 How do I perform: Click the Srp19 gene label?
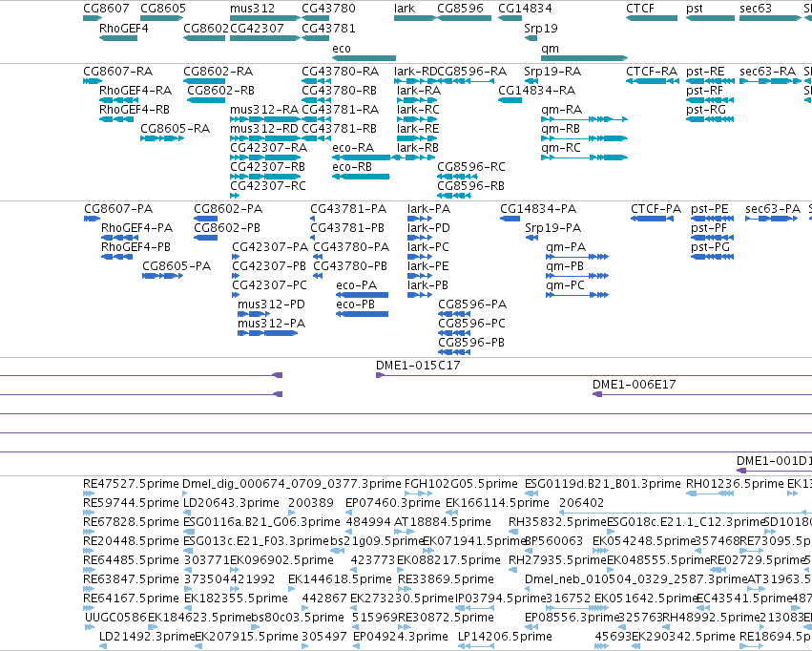point(541,29)
